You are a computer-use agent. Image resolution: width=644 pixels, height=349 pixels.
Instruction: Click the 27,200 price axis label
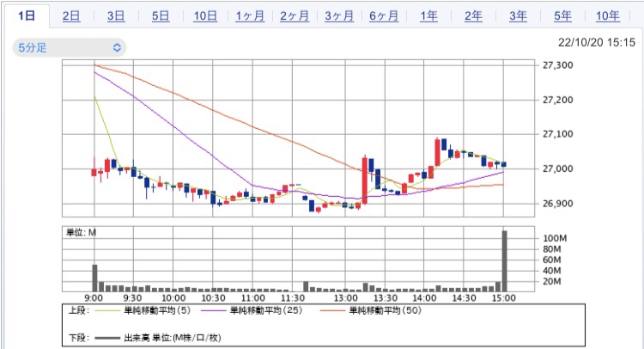tap(558, 100)
